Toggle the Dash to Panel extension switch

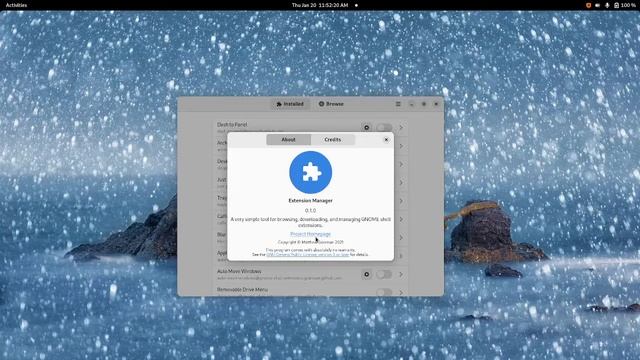click(384, 127)
